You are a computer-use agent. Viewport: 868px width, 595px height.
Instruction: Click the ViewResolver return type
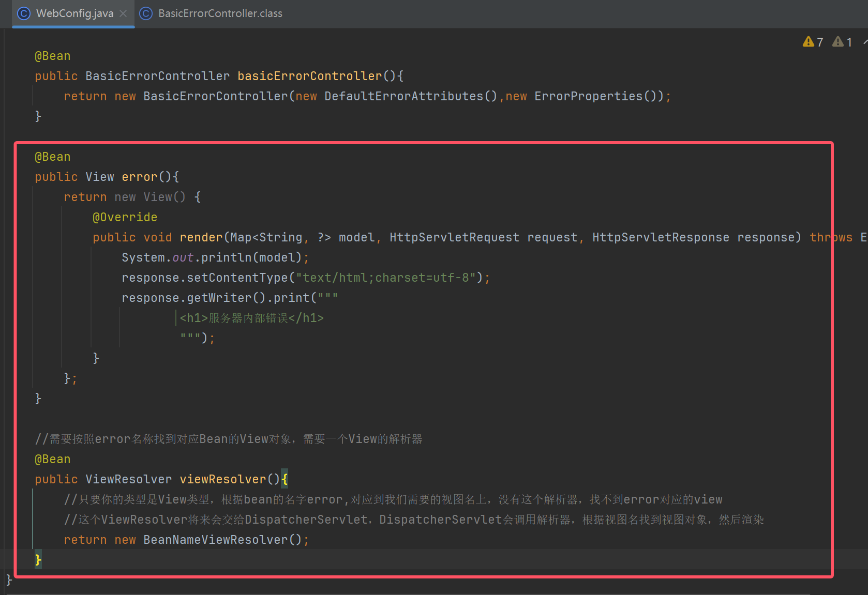(x=128, y=479)
